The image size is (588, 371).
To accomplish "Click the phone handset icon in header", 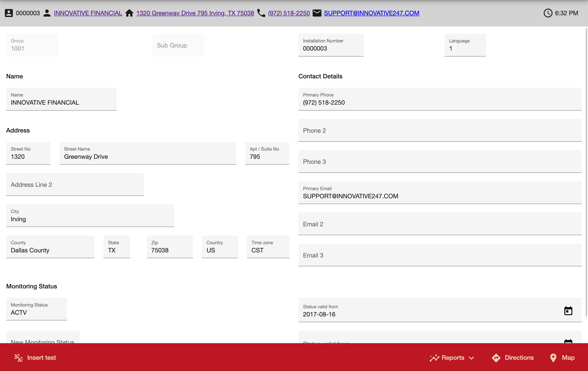I will pyautogui.click(x=261, y=13).
